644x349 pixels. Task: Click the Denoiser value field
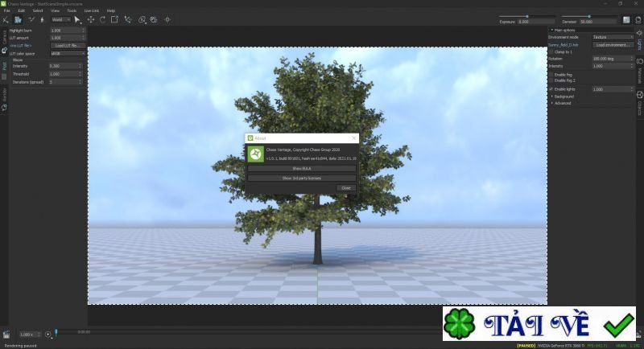pyautogui.click(x=598, y=22)
